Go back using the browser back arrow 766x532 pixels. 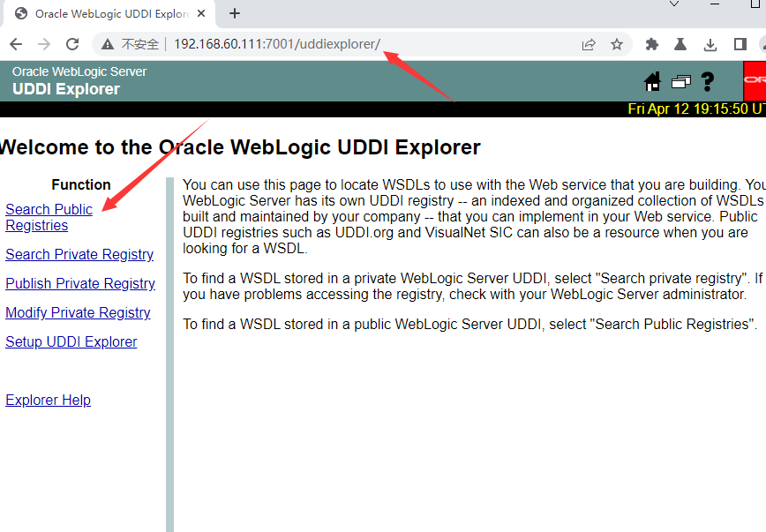(16, 44)
